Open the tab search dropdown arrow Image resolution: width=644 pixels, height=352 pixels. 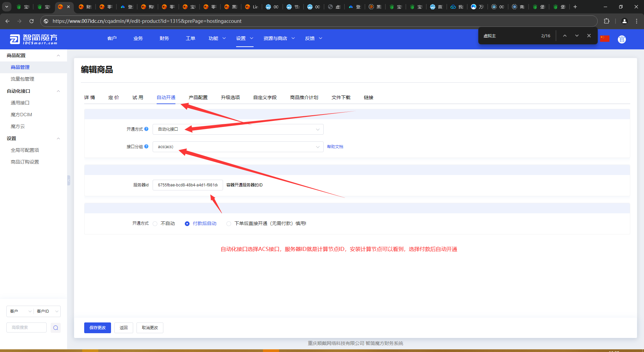point(6,7)
